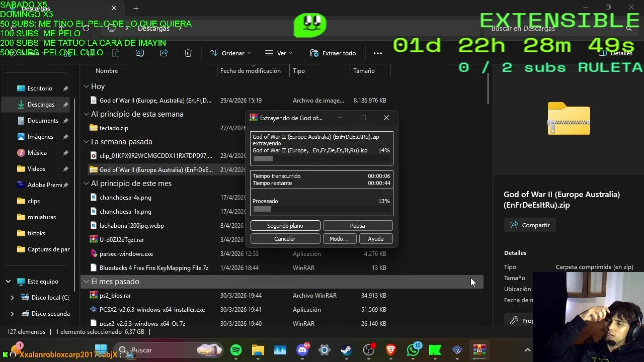Viewport: 644px width, 362px height.
Task: Open File Explorer from the taskbar
Action: coord(258,350)
